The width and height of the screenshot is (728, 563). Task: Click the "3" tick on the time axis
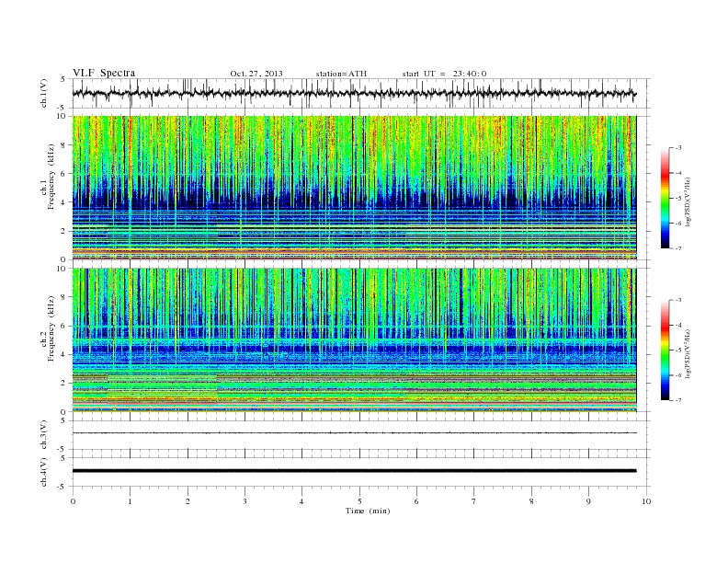click(x=245, y=501)
